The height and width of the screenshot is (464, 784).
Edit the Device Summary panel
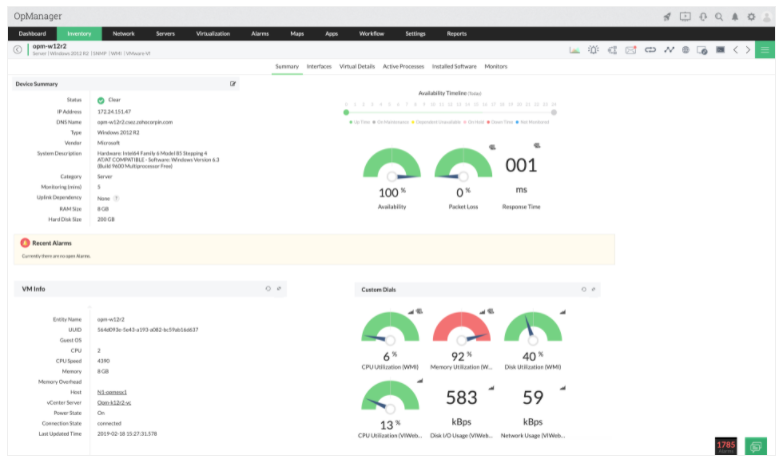(232, 84)
